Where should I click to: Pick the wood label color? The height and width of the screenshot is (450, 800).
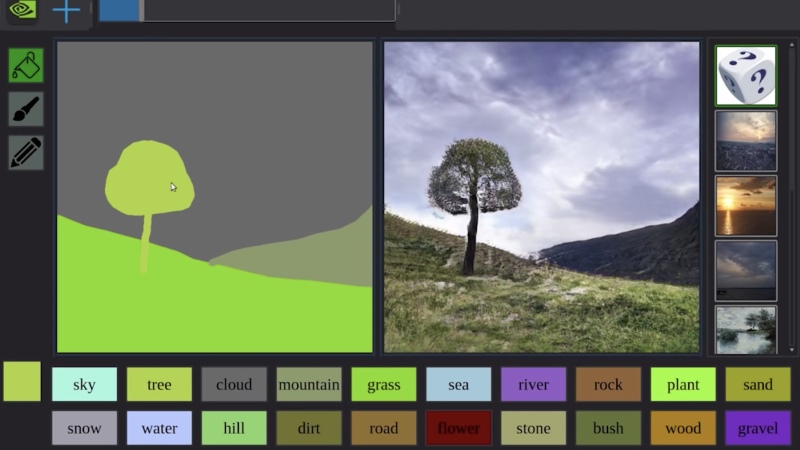click(x=683, y=428)
